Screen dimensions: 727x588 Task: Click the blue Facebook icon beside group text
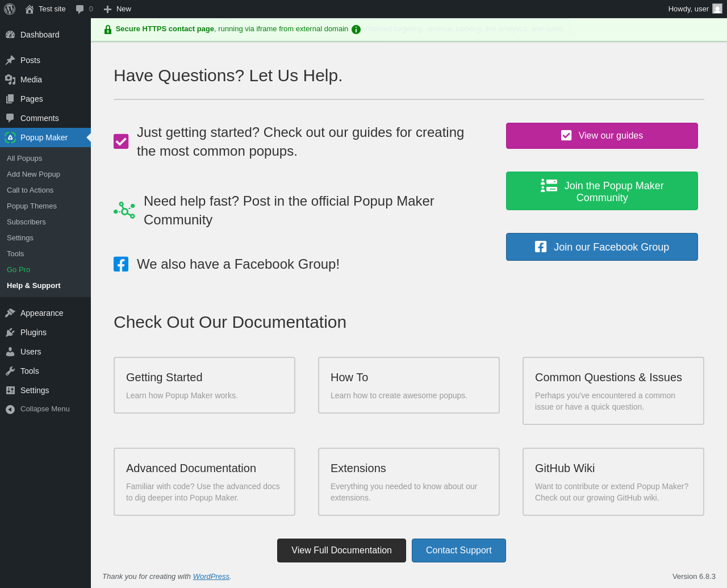(121, 264)
